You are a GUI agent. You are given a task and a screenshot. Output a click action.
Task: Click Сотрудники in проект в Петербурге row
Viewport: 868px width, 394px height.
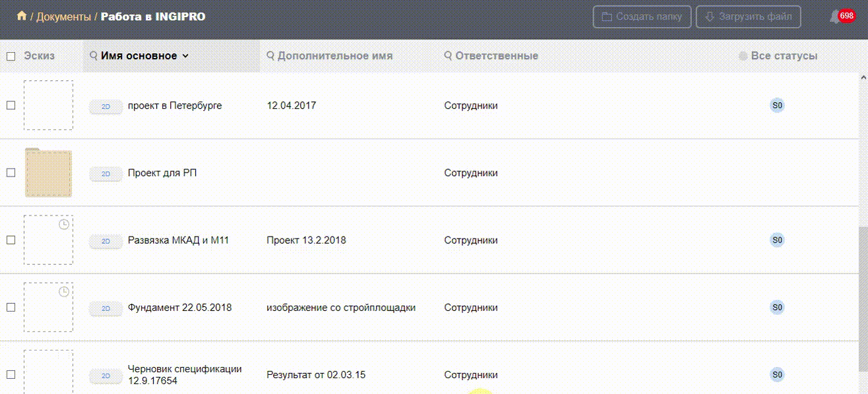[471, 105]
